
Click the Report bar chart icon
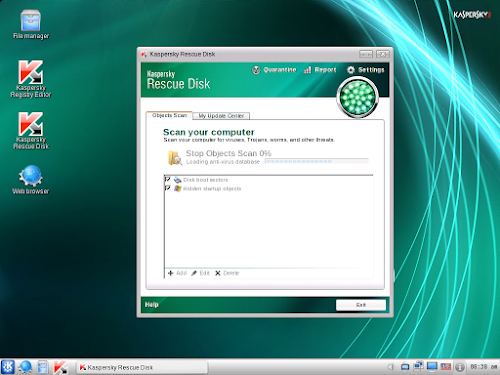(x=307, y=70)
